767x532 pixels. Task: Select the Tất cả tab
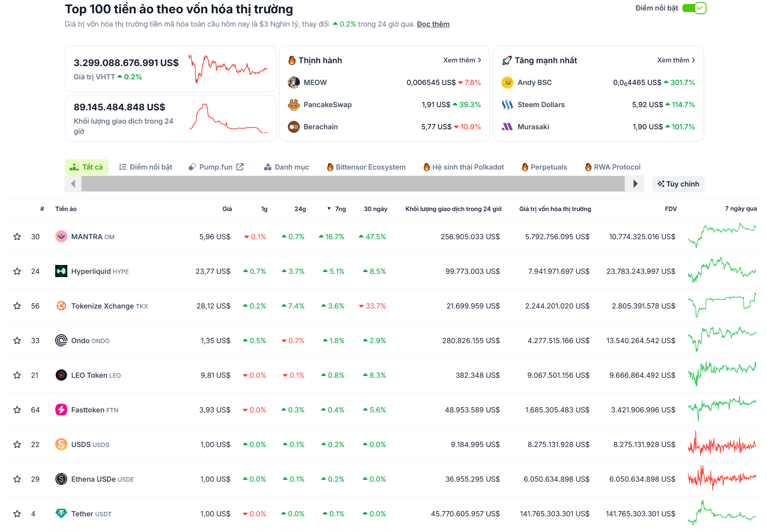tap(86, 167)
